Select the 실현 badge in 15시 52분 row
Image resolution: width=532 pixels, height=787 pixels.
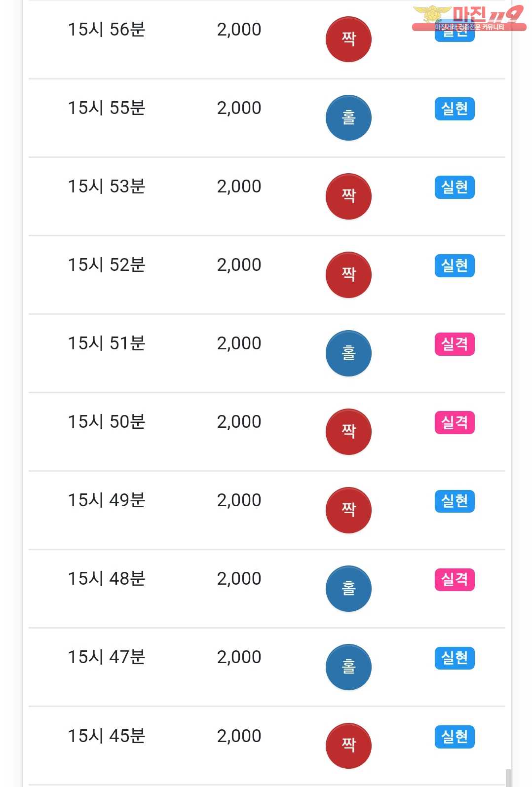(x=455, y=265)
